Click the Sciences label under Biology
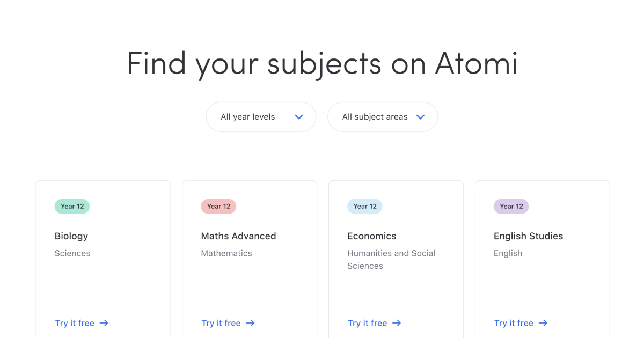Screen dimensions: 644x338 pos(72,253)
